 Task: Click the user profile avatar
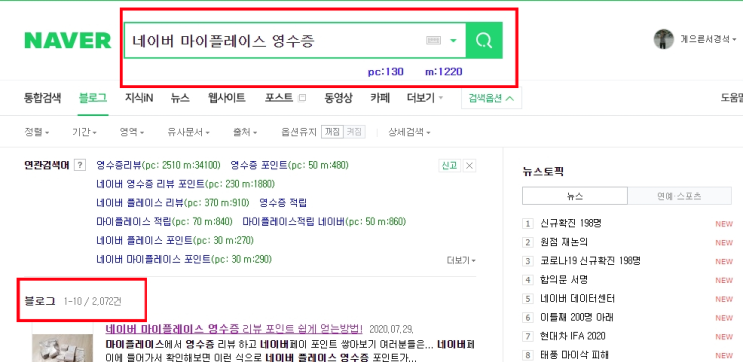[663, 39]
